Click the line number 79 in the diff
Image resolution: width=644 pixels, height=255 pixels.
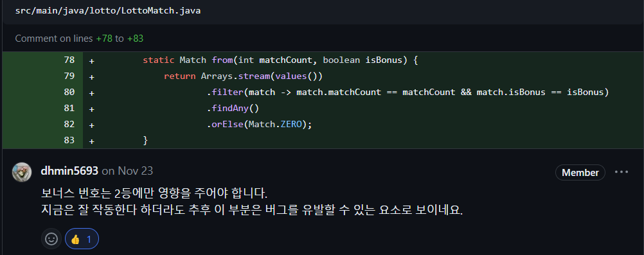click(x=69, y=76)
